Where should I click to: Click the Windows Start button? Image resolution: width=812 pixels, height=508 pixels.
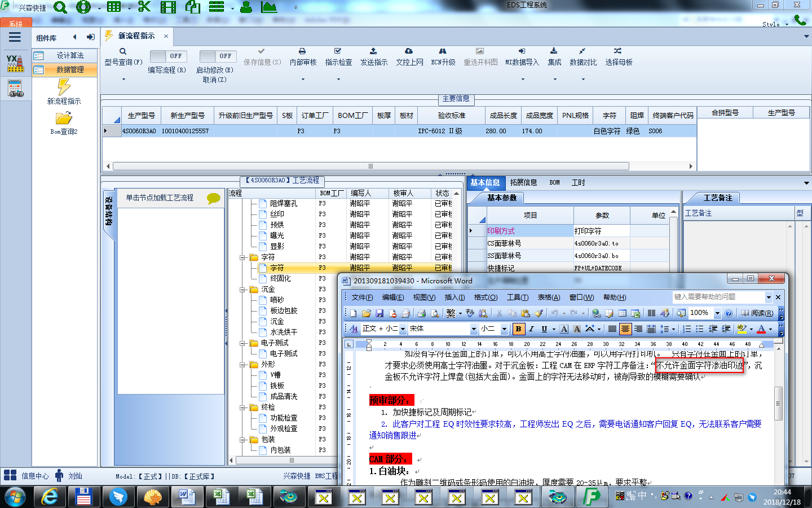click(15, 497)
